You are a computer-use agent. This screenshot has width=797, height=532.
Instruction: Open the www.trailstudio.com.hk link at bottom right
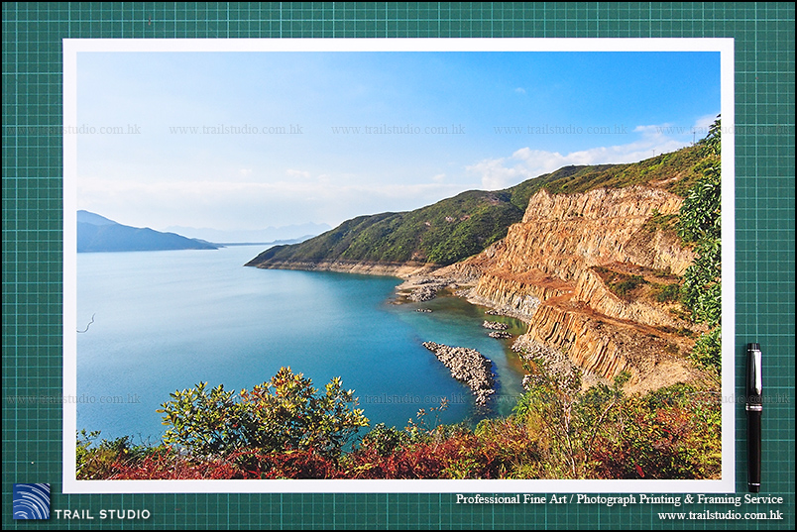[x=720, y=515]
